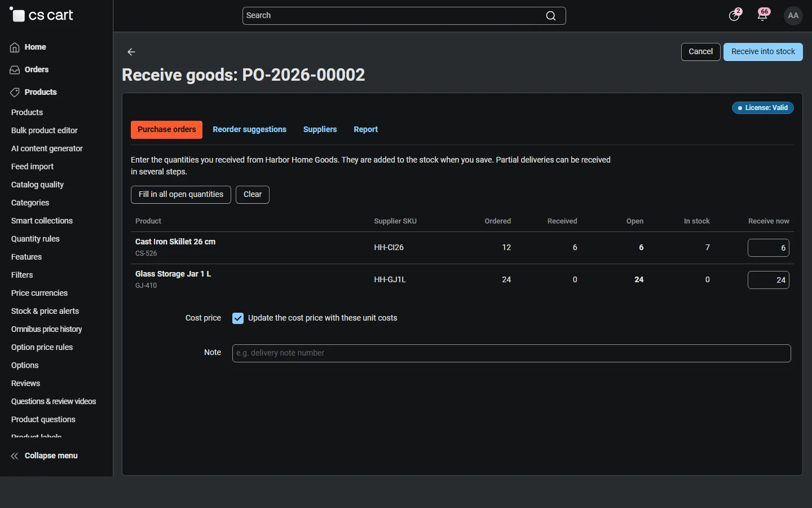Screen dimensions: 812x508
Task: Collapse the sidebar menu
Action: pos(44,456)
